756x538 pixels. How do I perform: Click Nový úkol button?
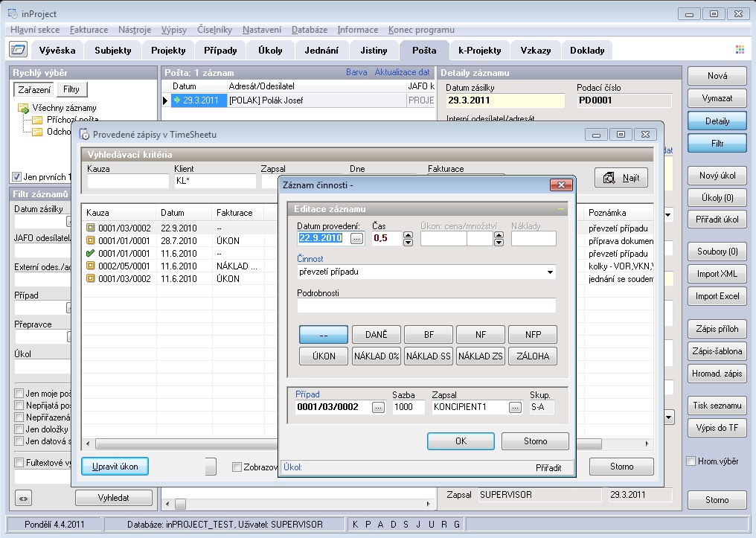click(717, 176)
